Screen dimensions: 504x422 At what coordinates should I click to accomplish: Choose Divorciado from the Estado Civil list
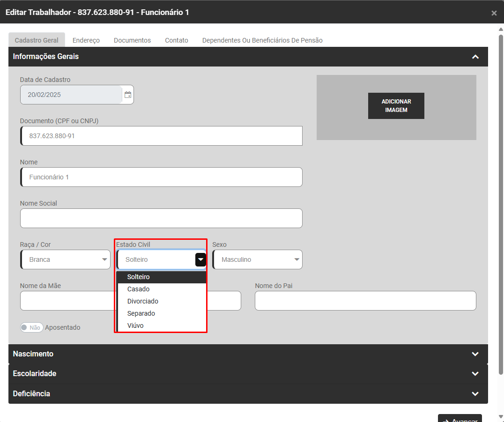(142, 301)
